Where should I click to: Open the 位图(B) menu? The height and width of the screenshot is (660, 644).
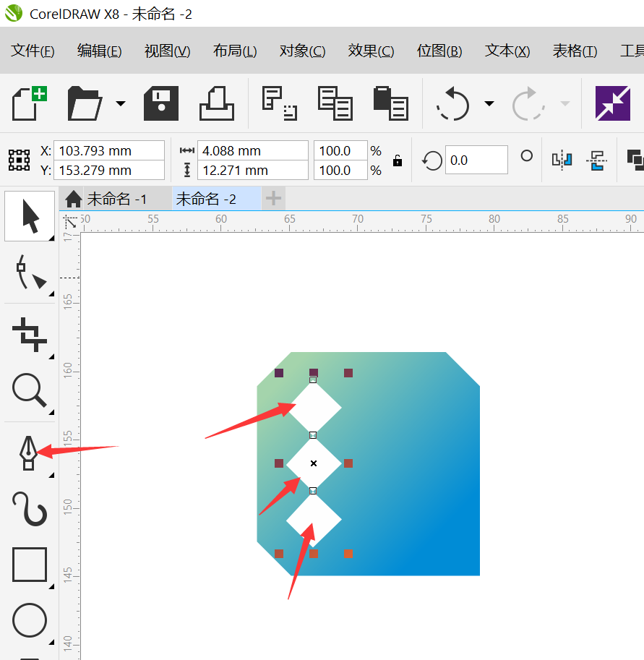pyautogui.click(x=439, y=51)
